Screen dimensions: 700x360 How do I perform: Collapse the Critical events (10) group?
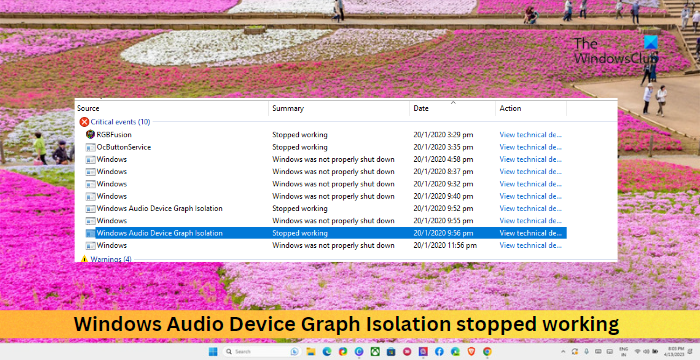coord(120,122)
